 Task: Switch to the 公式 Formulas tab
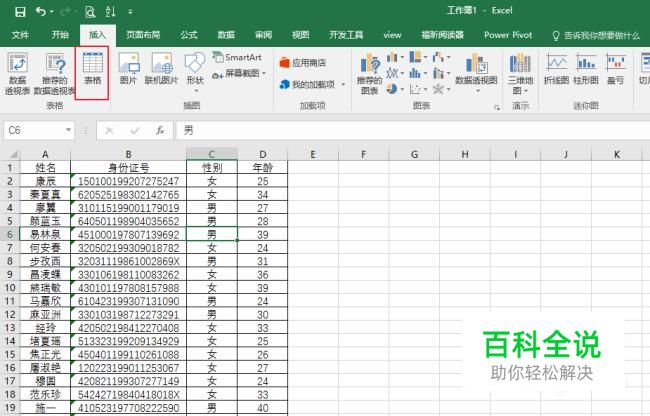(x=189, y=35)
